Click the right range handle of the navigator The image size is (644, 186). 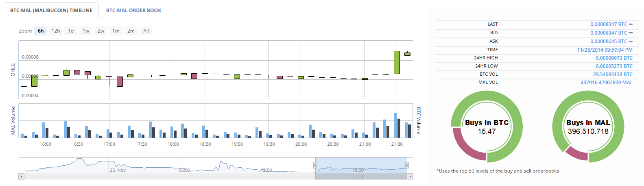click(x=407, y=165)
